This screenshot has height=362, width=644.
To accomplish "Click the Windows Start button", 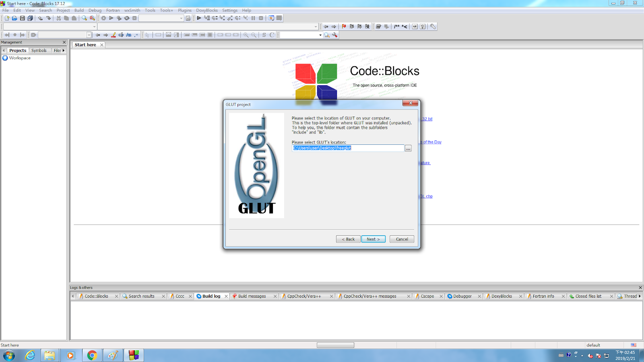I will (9, 355).
